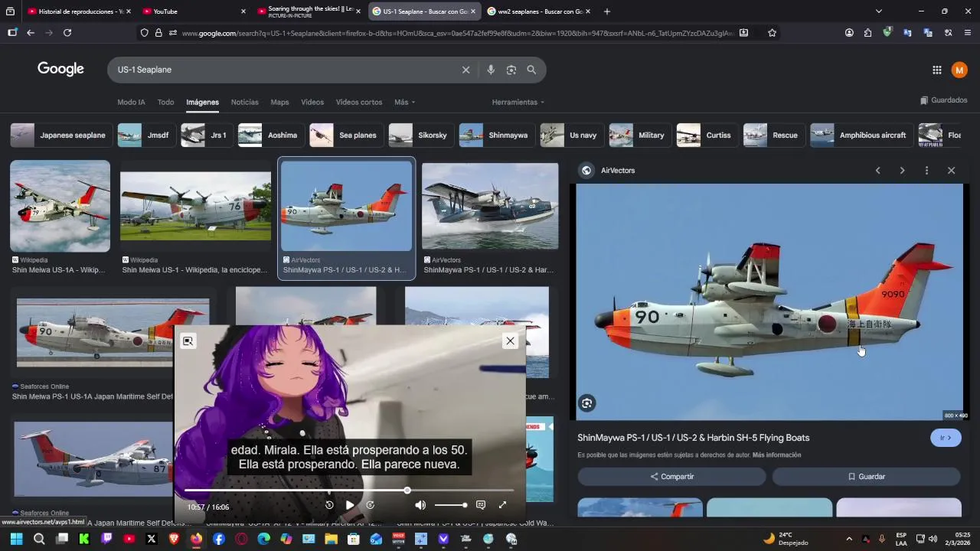980x551 pixels.
Task: Clear the Google search box text
Action: pyautogui.click(x=465, y=70)
